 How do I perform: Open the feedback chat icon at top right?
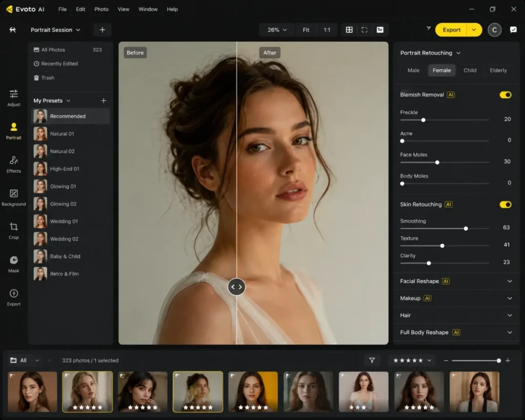[x=513, y=30]
